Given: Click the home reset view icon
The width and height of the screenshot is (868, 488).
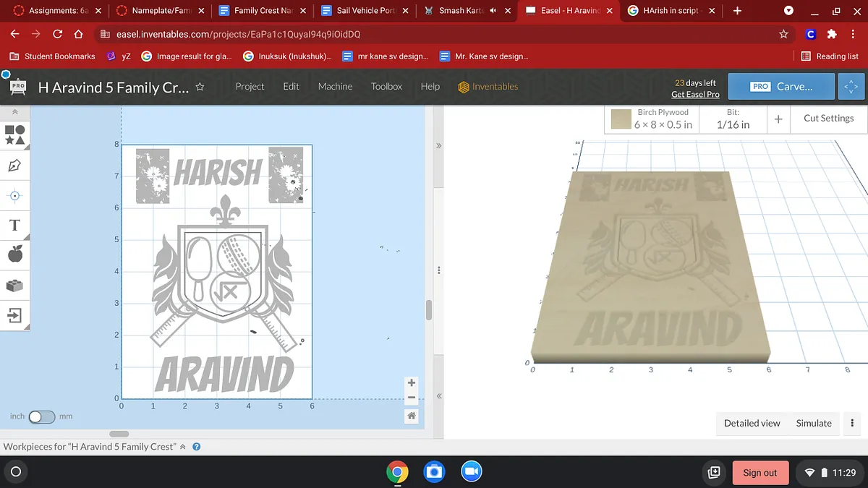Looking at the screenshot, I should tap(412, 416).
